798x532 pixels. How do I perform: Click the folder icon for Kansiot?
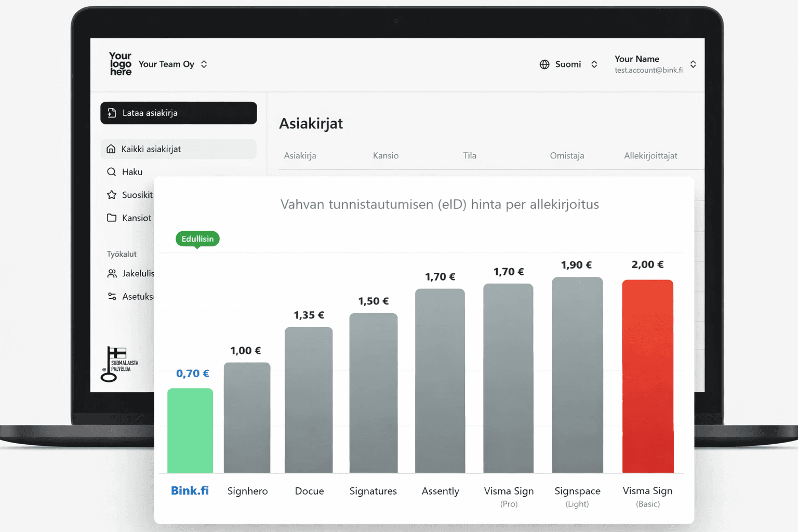pyautogui.click(x=111, y=218)
